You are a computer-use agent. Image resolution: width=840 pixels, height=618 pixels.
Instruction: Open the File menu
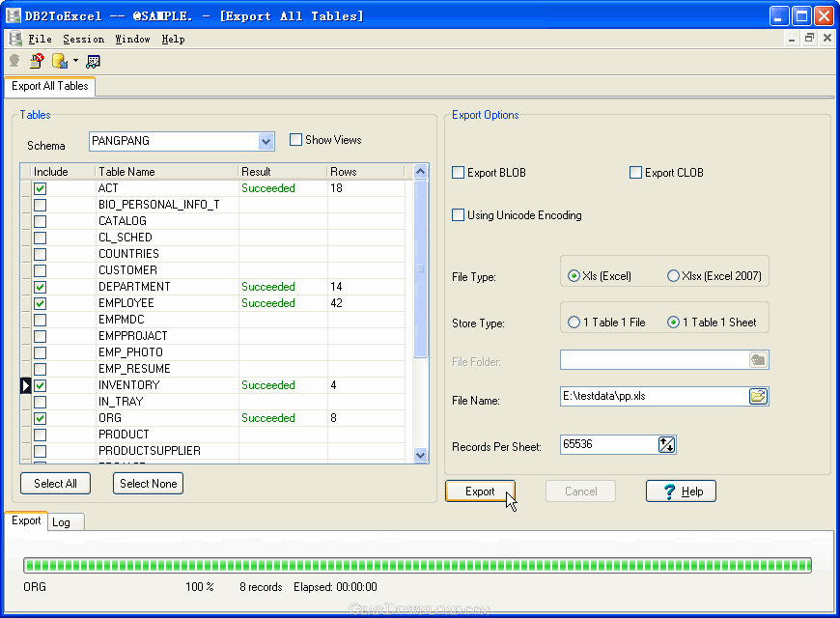click(x=41, y=40)
